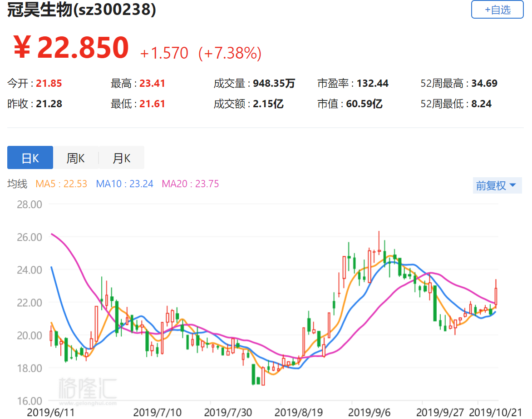Click the 26.00 y-axis label

(30, 237)
